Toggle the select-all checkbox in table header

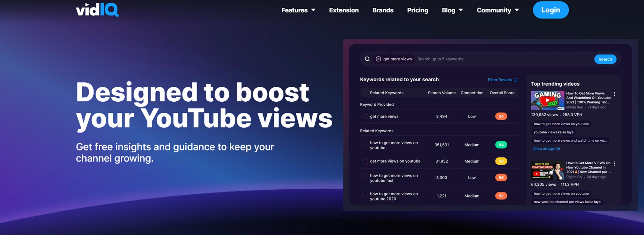coord(366,93)
